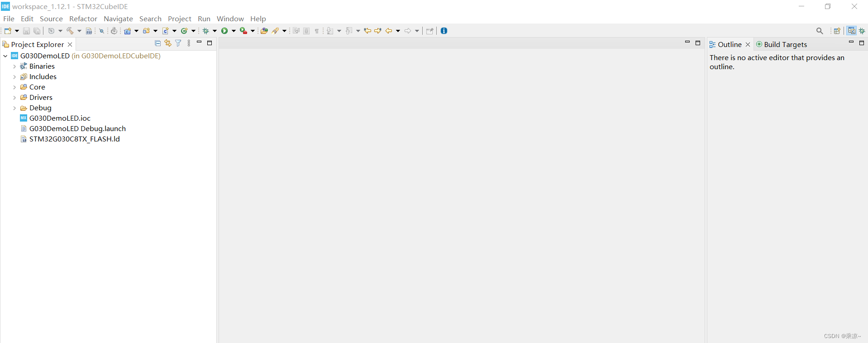Image resolution: width=868 pixels, height=343 pixels.
Task: Click the pin editor toolbar icon
Action: [430, 31]
